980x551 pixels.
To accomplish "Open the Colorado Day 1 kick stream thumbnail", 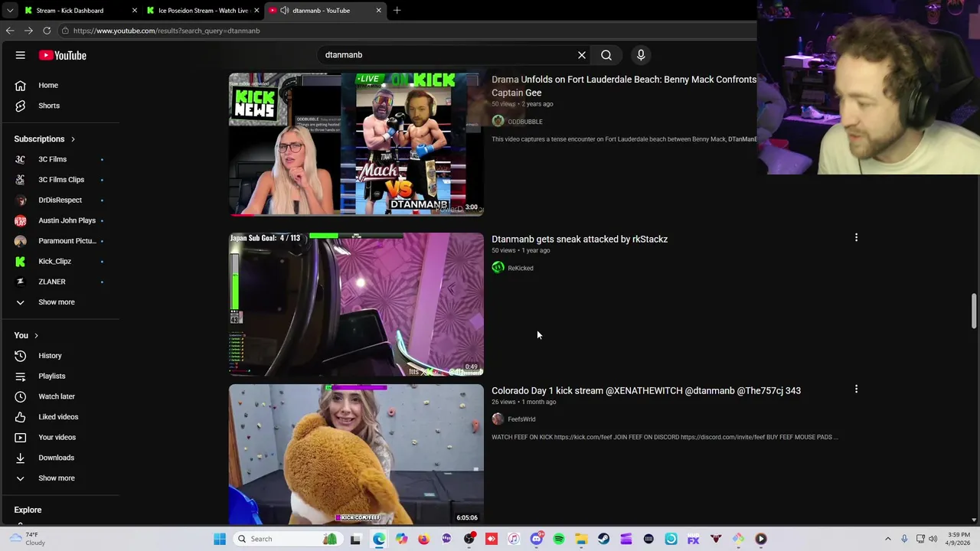I will (356, 454).
